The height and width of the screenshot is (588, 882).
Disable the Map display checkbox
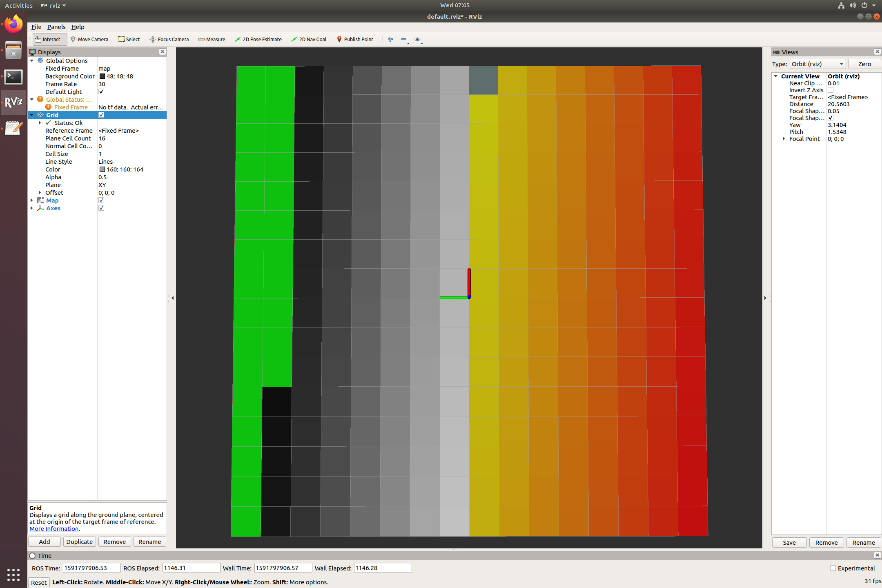coord(101,200)
